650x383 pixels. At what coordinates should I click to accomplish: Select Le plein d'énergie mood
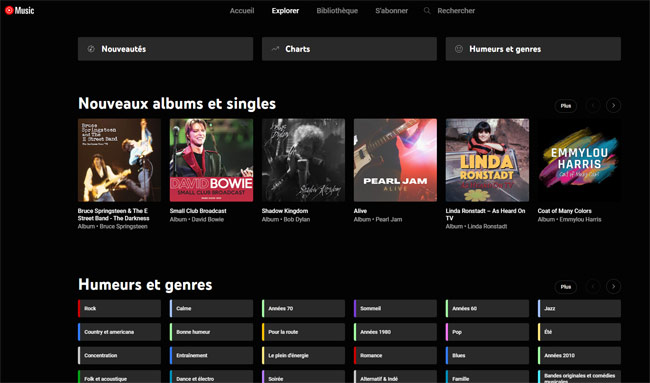pos(303,356)
